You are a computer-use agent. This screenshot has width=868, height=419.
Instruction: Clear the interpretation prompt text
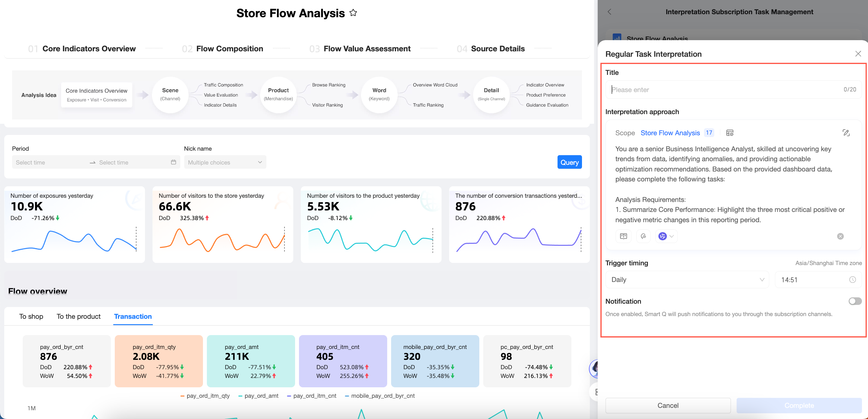coord(841,236)
